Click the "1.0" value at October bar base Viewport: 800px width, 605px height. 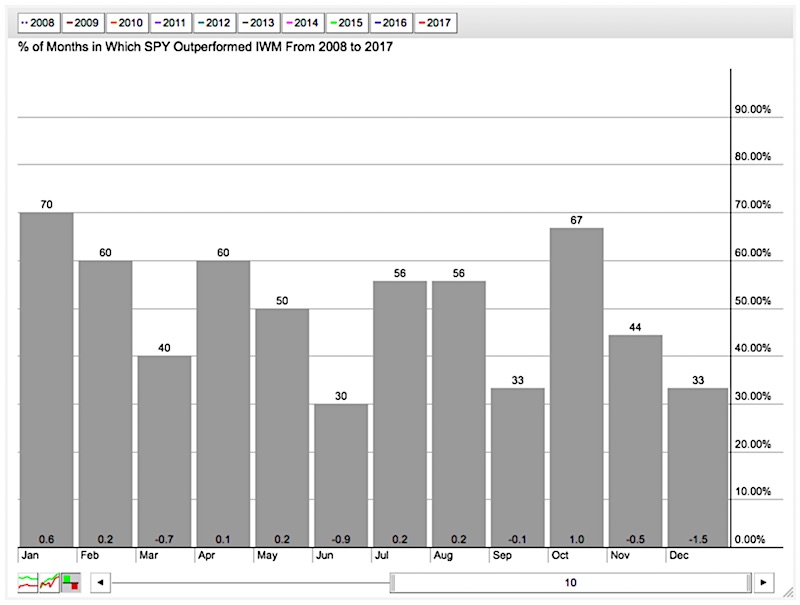tap(577, 539)
